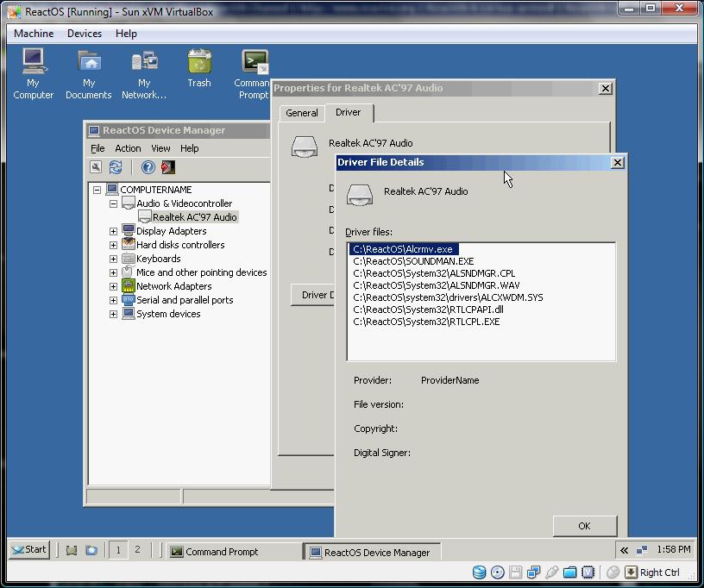Expand the Keyboards tree node
The height and width of the screenshot is (588, 704).
[x=113, y=259]
